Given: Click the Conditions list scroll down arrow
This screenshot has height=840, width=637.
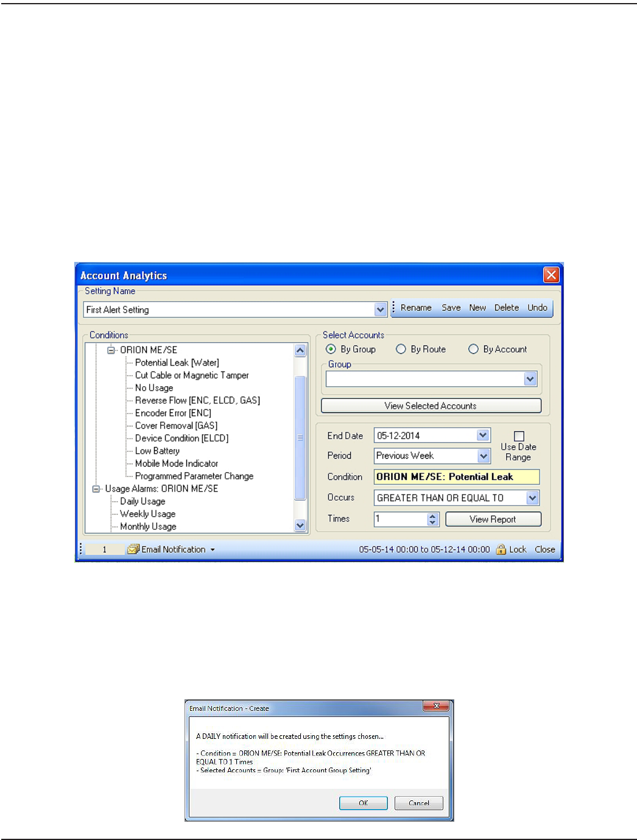Looking at the screenshot, I should click(x=300, y=525).
